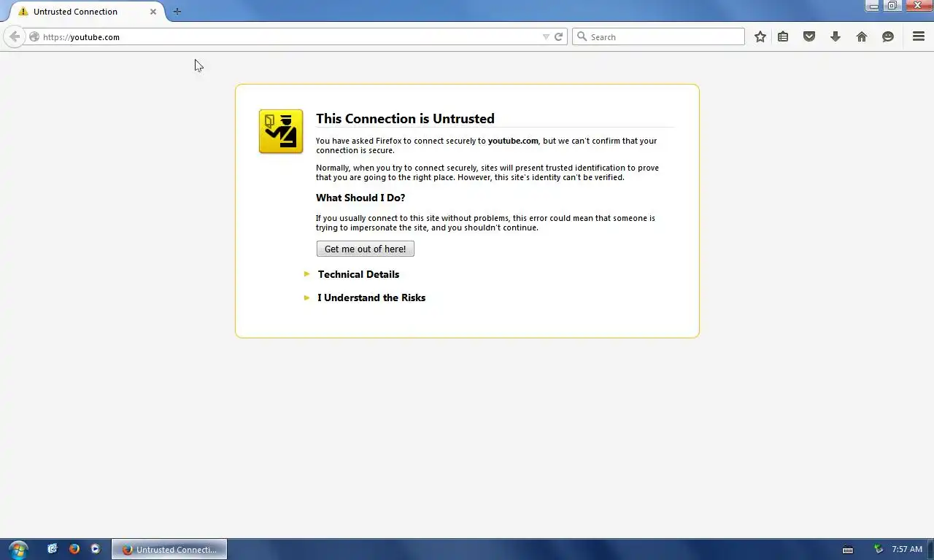Go back with the back arrow button
Image resolution: width=934 pixels, height=560 pixels.
tap(15, 36)
